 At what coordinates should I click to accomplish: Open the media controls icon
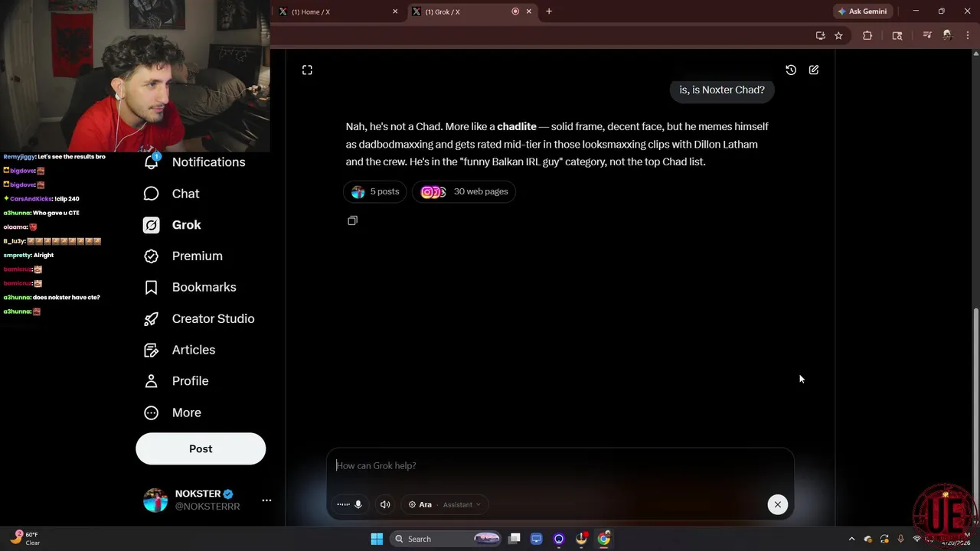pyautogui.click(x=927, y=35)
